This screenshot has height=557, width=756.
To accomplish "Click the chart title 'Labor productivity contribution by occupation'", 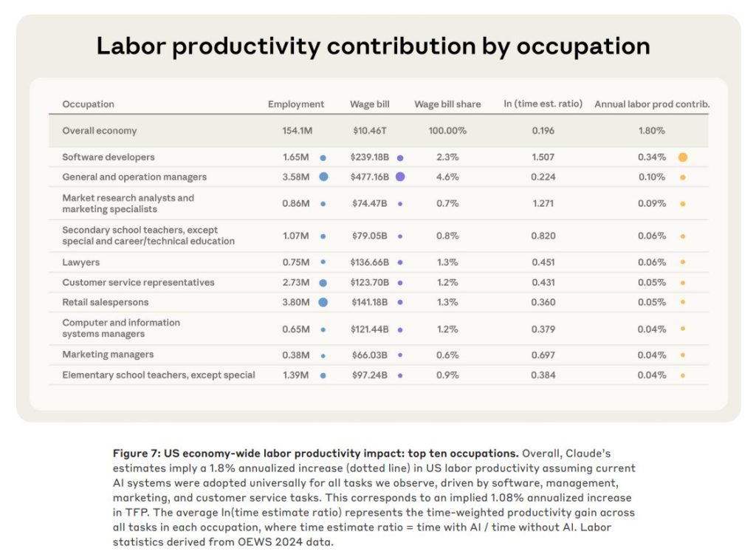I will pyautogui.click(x=373, y=46).
